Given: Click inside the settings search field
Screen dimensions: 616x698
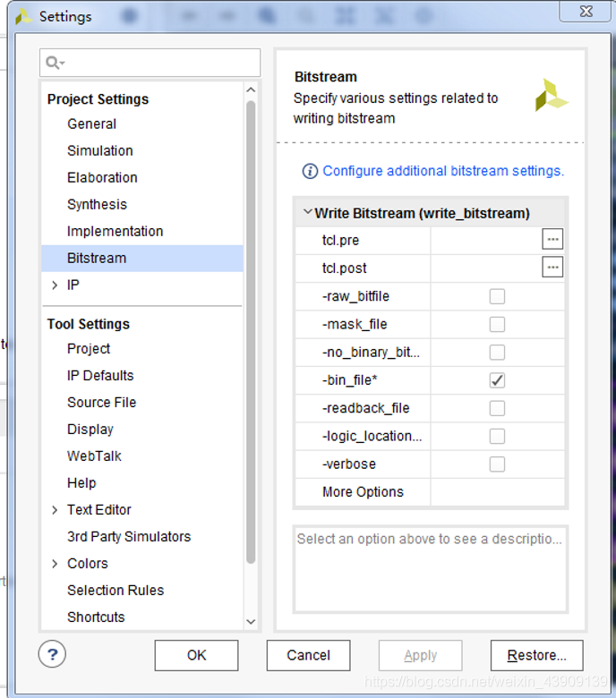Looking at the screenshot, I should click(150, 63).
